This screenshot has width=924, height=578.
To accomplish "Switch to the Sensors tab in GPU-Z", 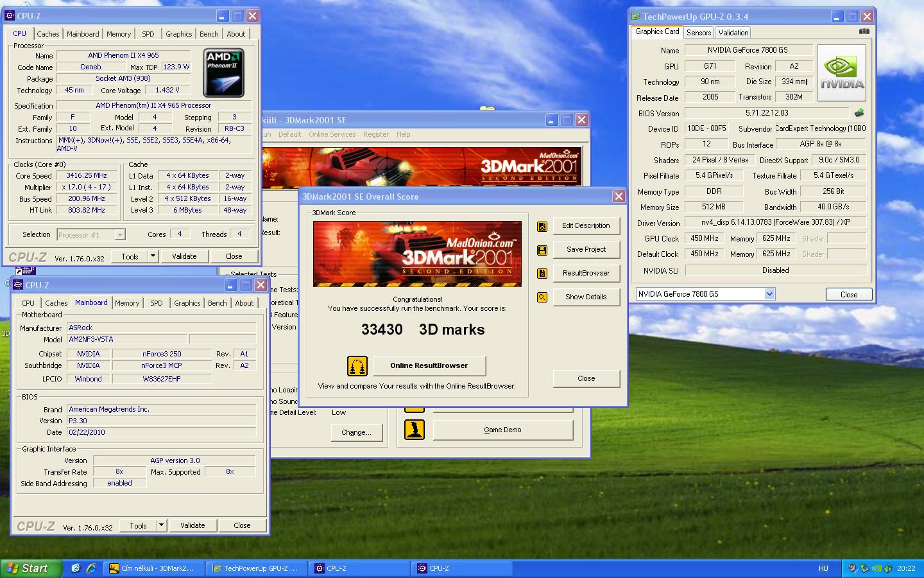I will [698, 33].
